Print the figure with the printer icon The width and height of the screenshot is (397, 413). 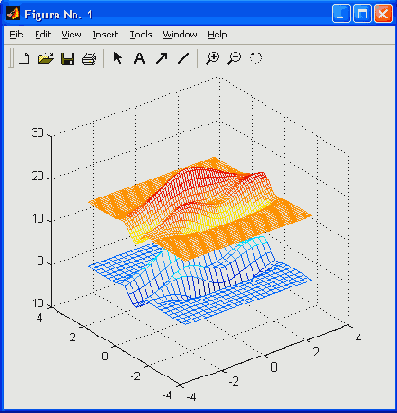tap(89, 59)
